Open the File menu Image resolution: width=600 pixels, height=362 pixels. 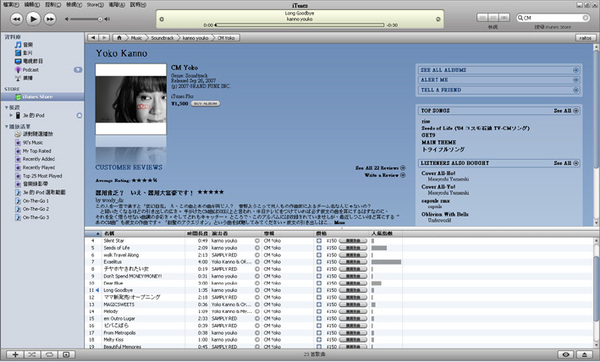click(11, 5)
